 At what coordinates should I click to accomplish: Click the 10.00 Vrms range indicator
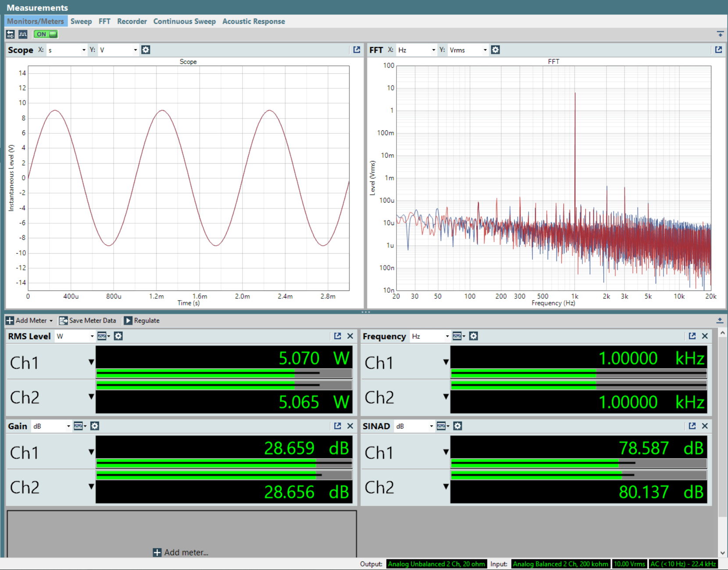click(629, 564)
